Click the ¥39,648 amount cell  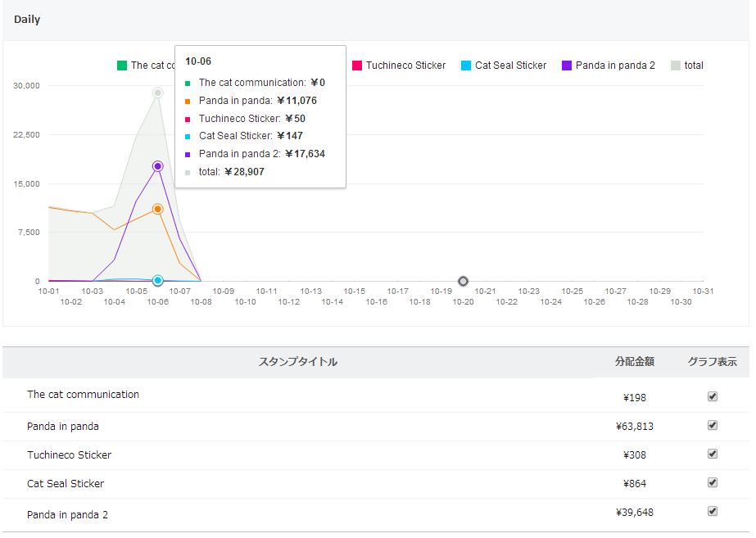(x=635, y=513)
